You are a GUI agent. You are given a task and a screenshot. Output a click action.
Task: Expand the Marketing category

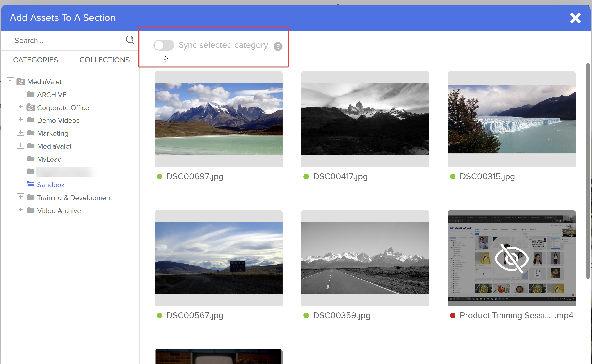20,132
